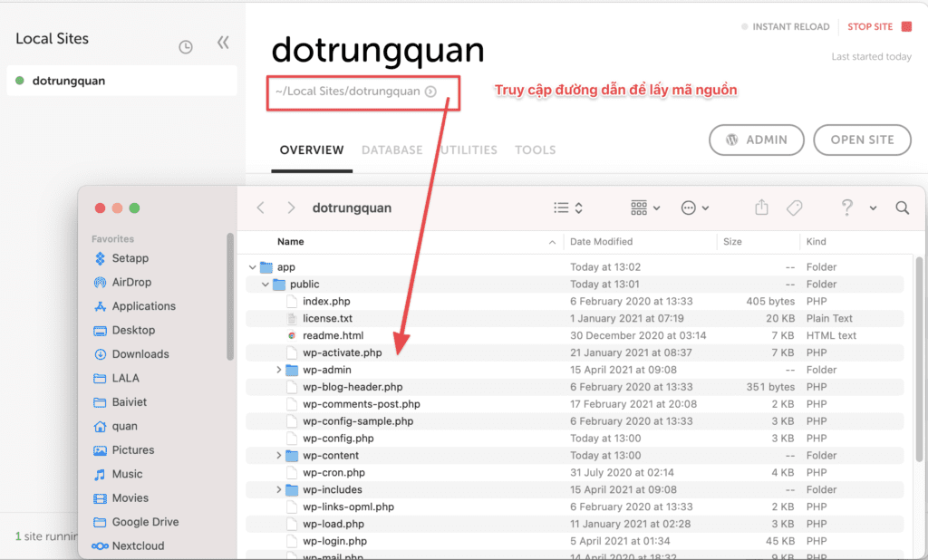Click Finder search magnifier icon
Image resolution: width=928 pixels, height=560 pixels.
[902, 208]
